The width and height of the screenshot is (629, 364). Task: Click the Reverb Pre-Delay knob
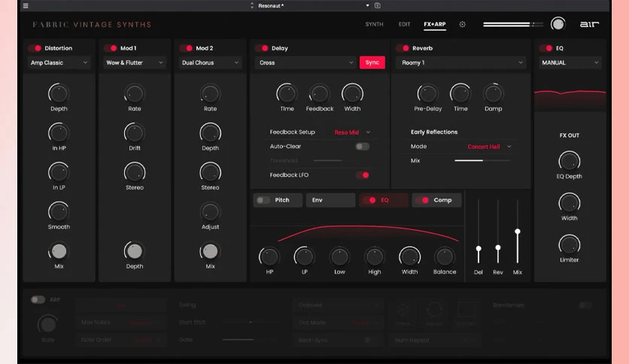[427, 94]
